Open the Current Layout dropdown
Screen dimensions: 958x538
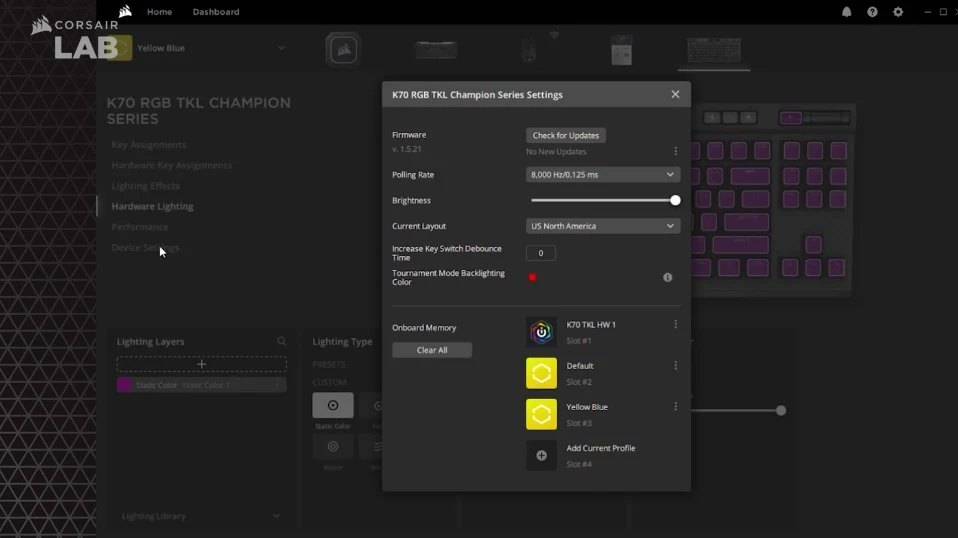pyautogui.click(x=602, y=226)
